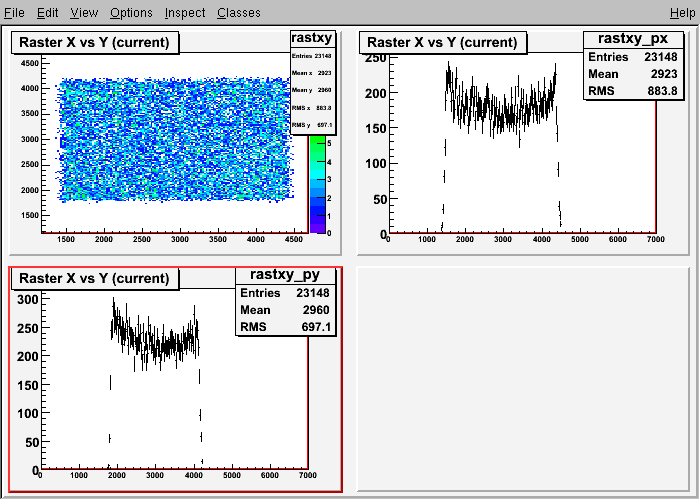Click the 4500 y-axis label of the 2D plot
Image resolution: width=700 pixels, height=500 pixels.
(x=30, y=63)
